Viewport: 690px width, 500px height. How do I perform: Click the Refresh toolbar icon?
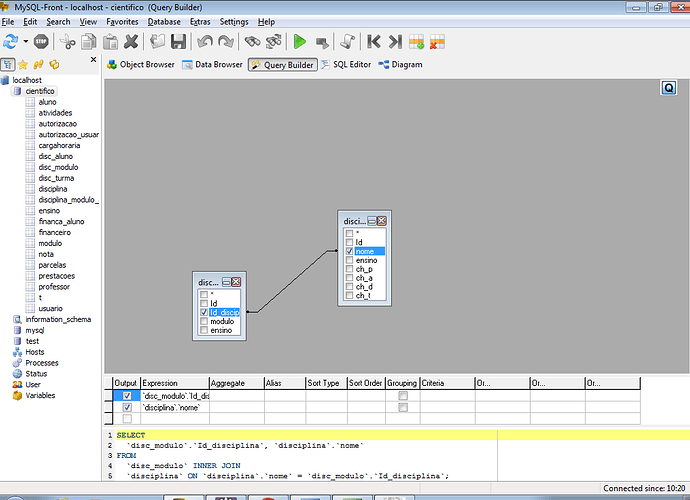tap(11, 42)
